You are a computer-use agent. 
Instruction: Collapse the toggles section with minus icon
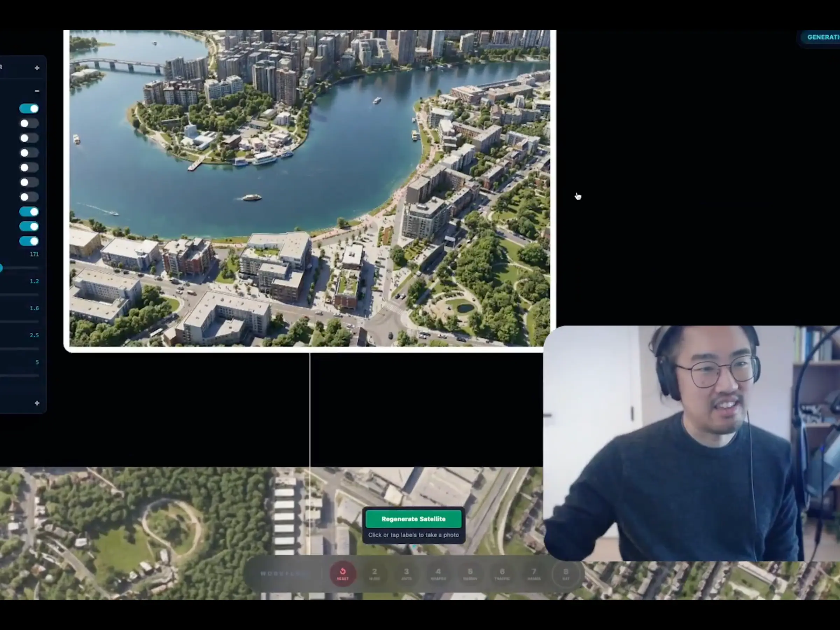[x=37, y=91]
